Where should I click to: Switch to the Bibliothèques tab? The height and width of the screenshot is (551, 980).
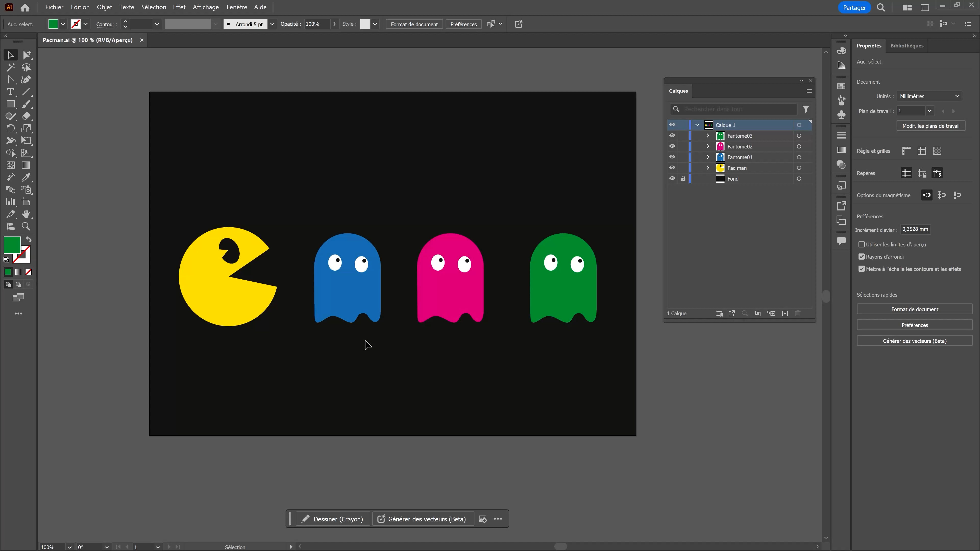pyautogui.click(x=906, y=46)
